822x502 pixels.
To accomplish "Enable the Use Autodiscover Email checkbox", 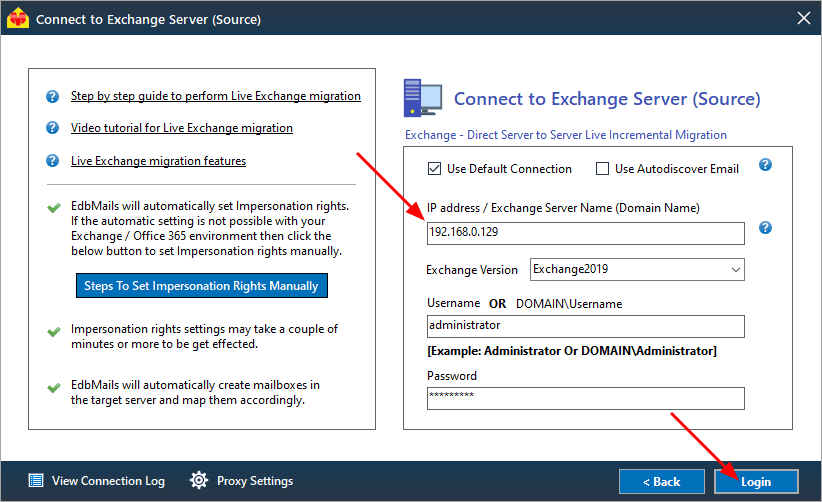I will (x=602, y=169).
